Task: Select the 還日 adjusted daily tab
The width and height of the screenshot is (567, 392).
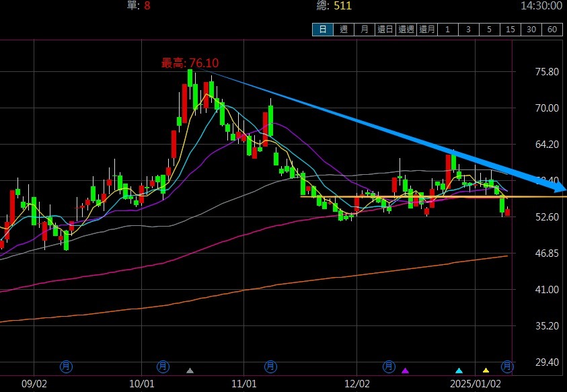Action: point(385,29)
